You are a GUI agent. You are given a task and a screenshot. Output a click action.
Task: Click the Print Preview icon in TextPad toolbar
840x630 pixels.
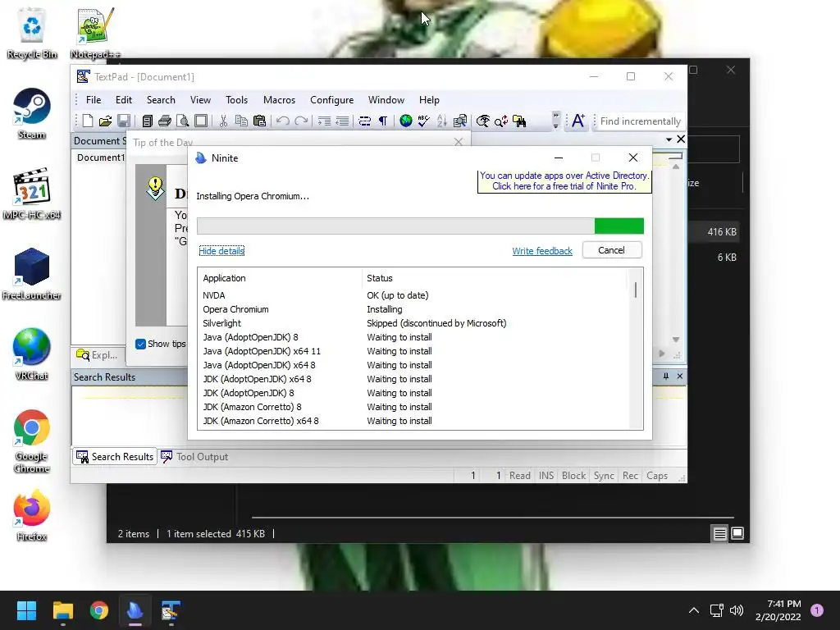[x=183, y=121]
